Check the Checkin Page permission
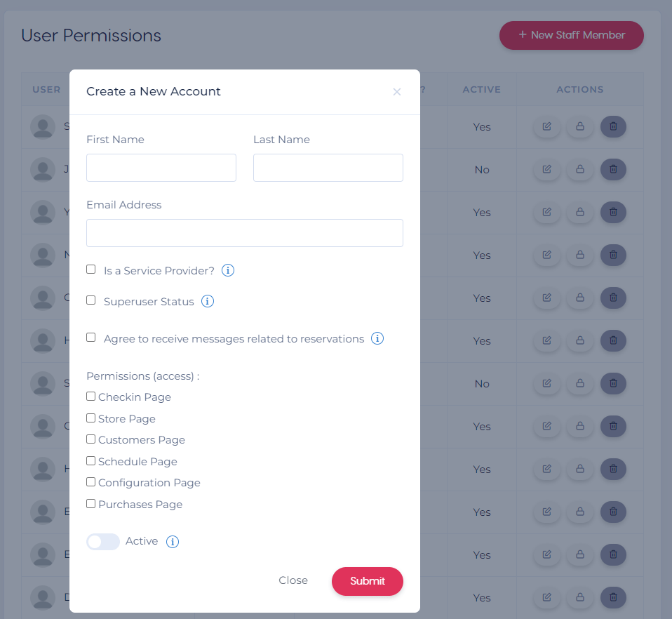Image resolution: width=672 pixels, height=619 pixels. click(x=91, y=396)
